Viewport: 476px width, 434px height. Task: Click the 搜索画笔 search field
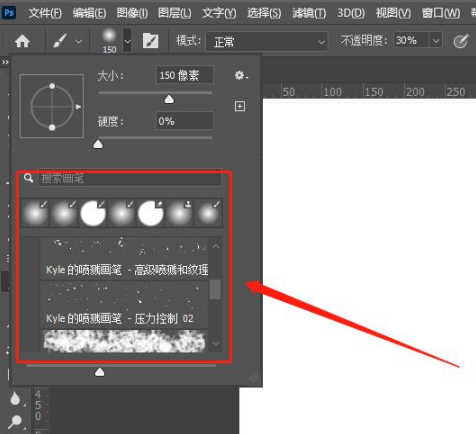(130, 179)
